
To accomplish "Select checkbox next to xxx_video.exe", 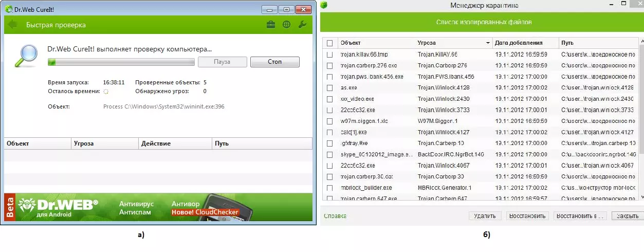I will (329, 99).
